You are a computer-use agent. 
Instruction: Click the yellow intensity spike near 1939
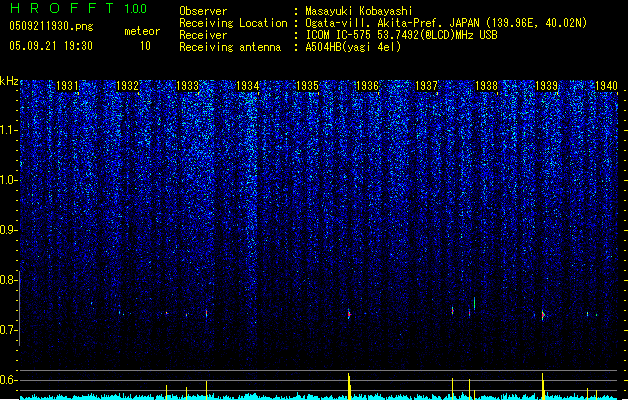tap(543, 386)
